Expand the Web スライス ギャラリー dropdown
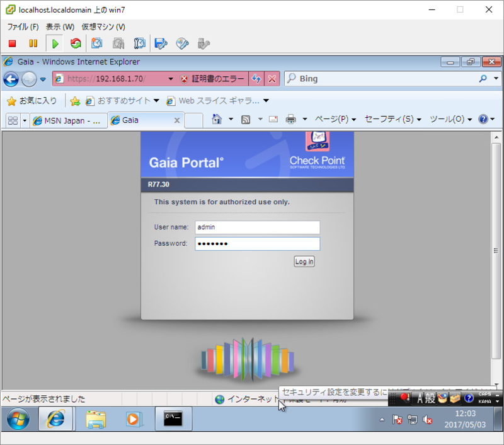Viewport: 504px width, 445px height. (x=266, y=101)
